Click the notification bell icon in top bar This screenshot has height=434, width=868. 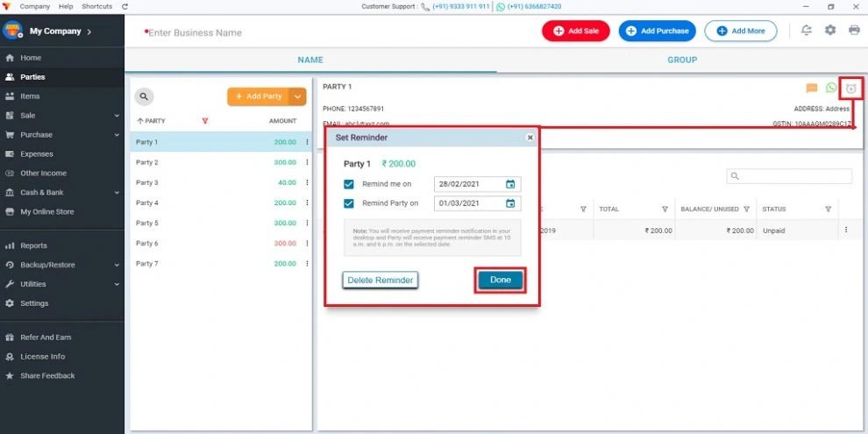[807, 31]
